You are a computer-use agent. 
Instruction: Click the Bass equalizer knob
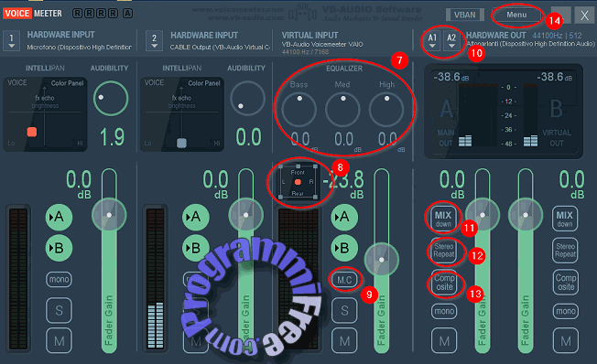pos(298,110)
